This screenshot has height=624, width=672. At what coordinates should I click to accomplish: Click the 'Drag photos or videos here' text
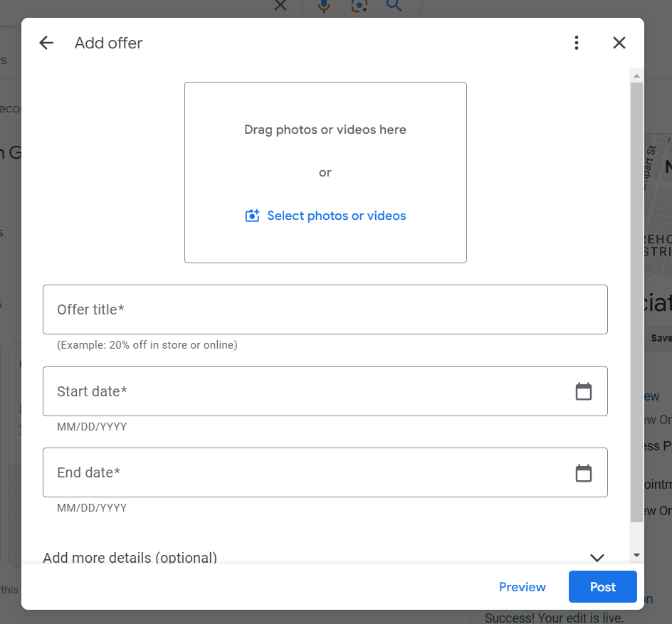click(325, 129)
